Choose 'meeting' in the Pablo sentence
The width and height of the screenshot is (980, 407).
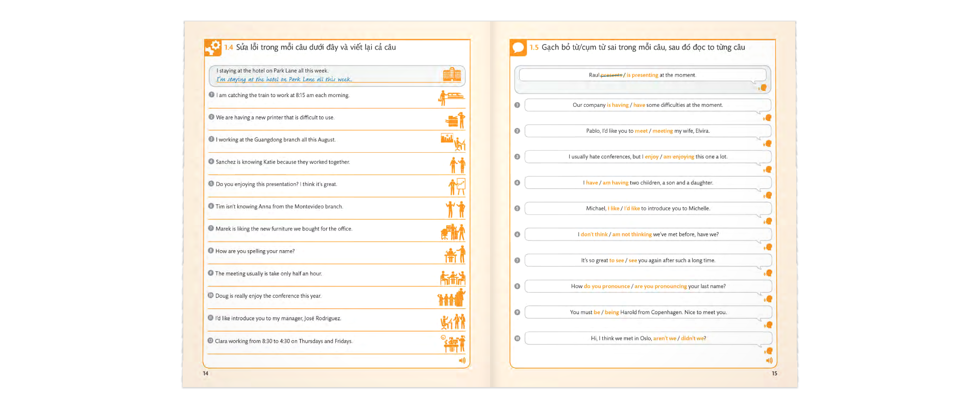[x=663, y=131]
